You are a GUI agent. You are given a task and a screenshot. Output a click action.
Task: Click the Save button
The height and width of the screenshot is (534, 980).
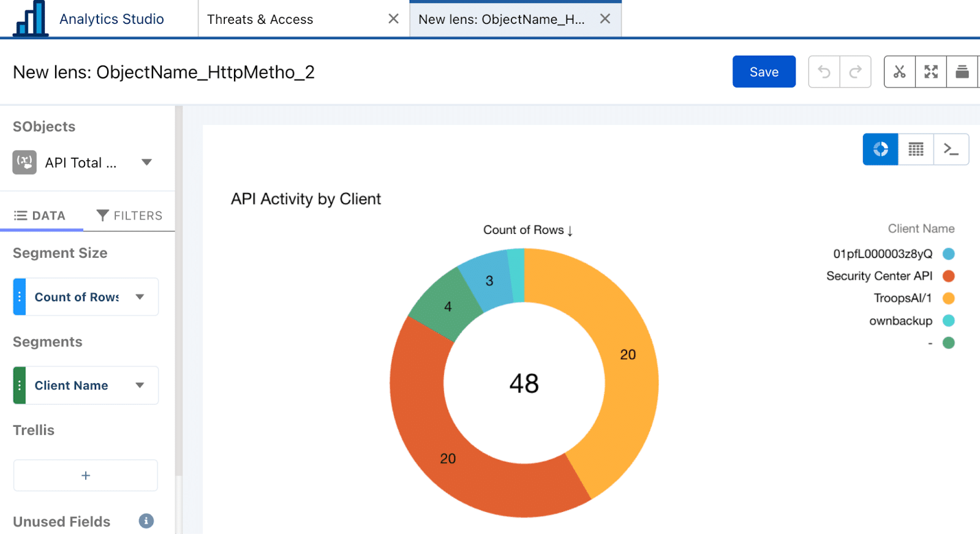[764, 72]
